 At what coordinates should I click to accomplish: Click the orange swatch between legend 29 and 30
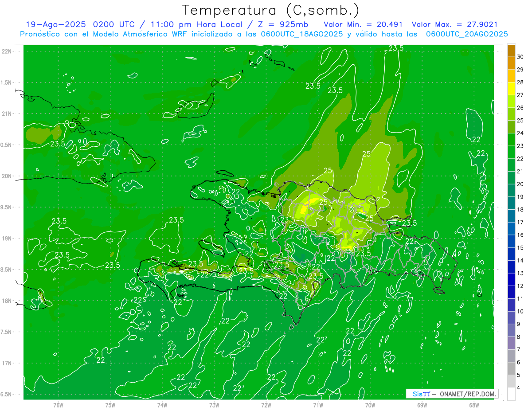click(x=511, y=63)
